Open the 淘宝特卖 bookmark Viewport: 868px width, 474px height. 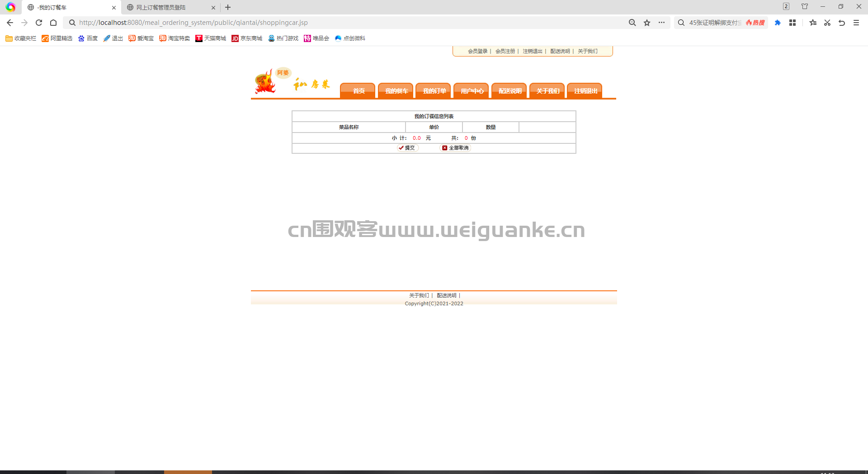pos(175,38)
